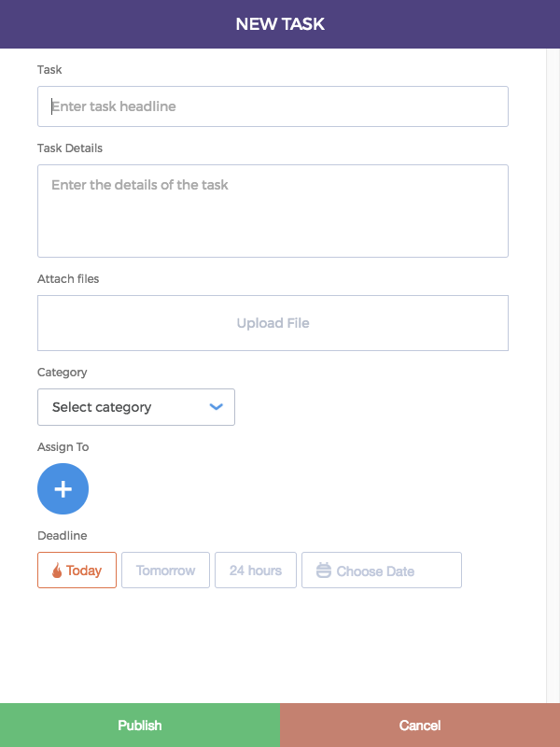Click the Task Details field label
Screen dimensions: 560x747
click(70, 148)
